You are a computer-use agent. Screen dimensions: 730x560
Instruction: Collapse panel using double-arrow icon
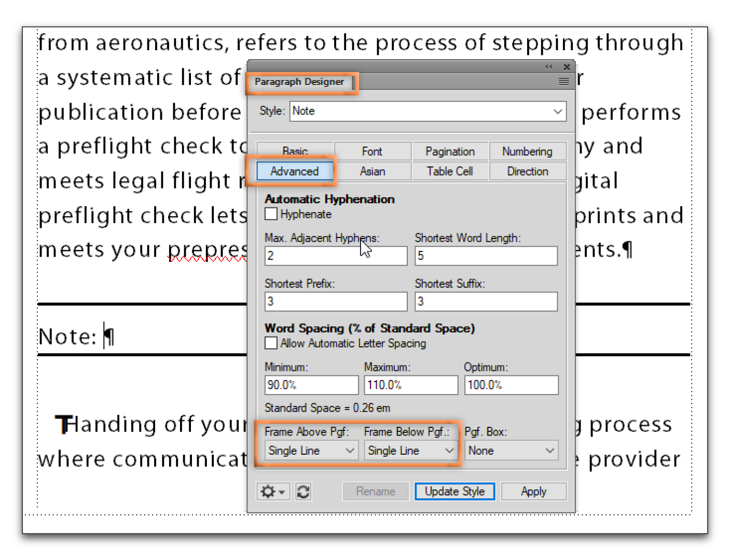coord(549,66)
